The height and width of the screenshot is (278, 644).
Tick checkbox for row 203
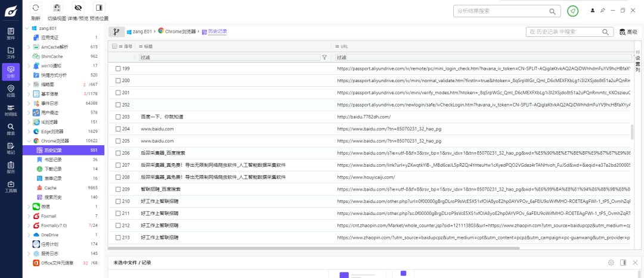point(118,117)
